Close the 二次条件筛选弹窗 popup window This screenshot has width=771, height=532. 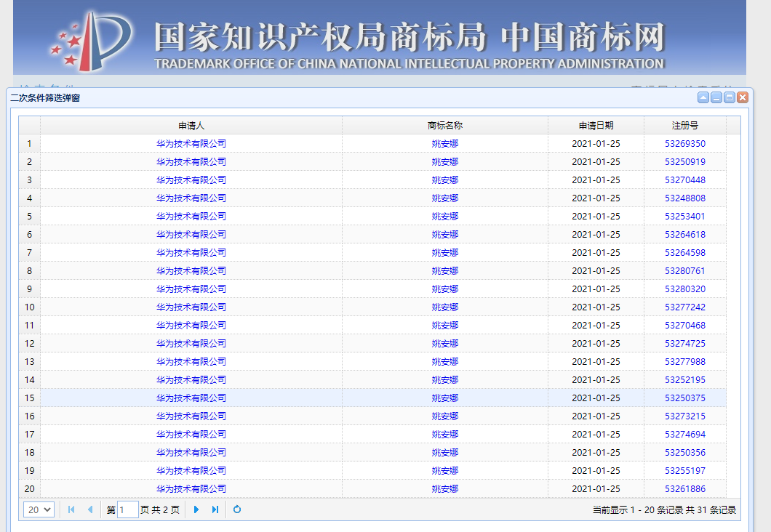743,97
